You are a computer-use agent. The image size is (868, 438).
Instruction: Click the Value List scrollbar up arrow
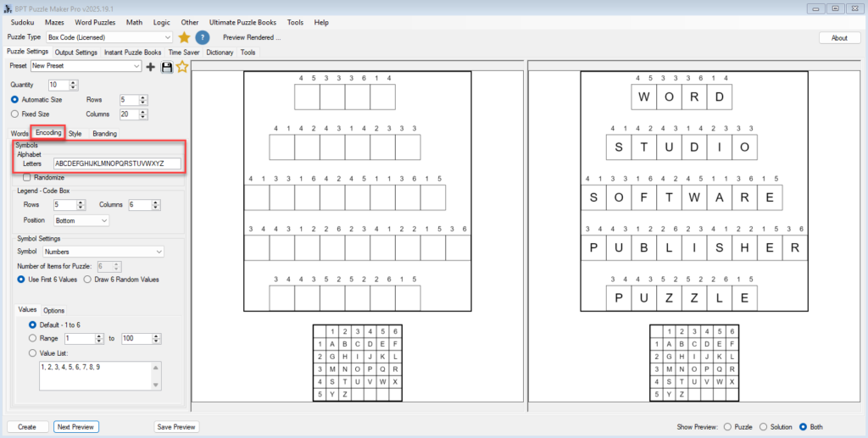[x=156, y=367]
